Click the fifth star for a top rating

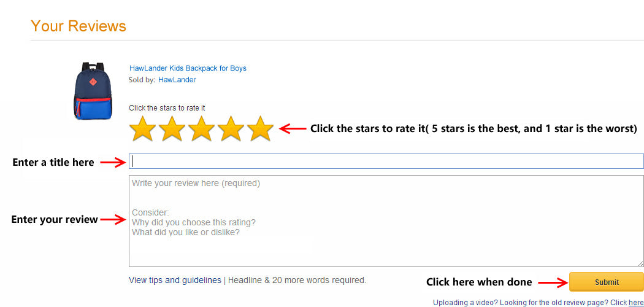point(261,129)
